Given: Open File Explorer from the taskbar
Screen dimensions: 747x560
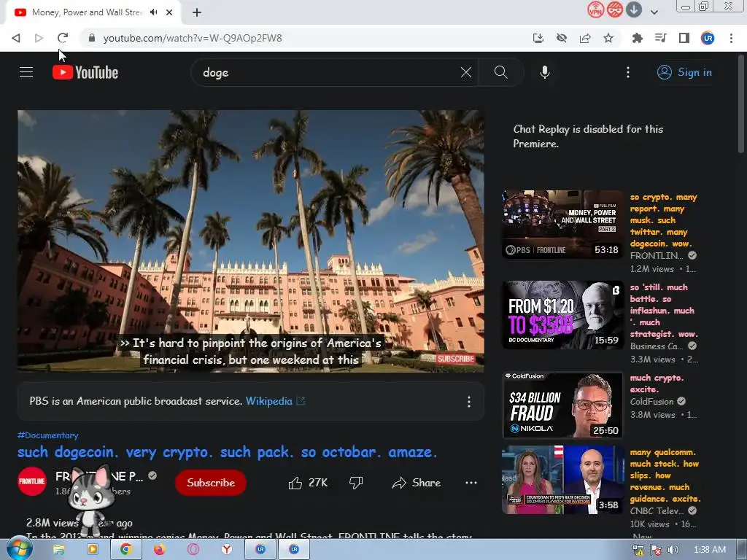Looking at the screenshot, I should [x=58, y=550].
